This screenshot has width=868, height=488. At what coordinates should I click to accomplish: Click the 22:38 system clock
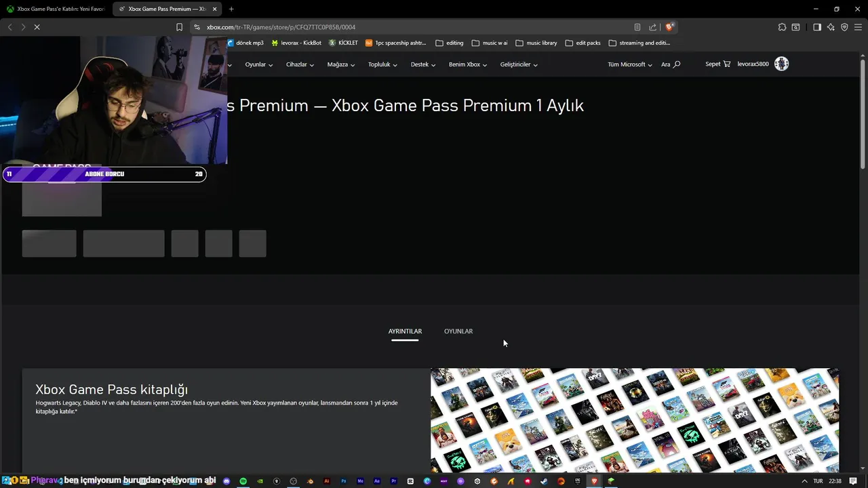click(x=835, y=481)
